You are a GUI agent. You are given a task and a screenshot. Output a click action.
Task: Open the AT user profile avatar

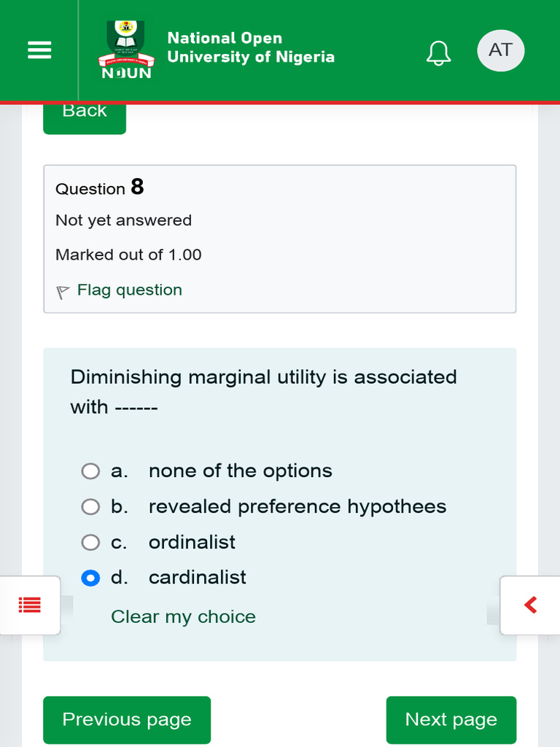(x=500, y=50)
